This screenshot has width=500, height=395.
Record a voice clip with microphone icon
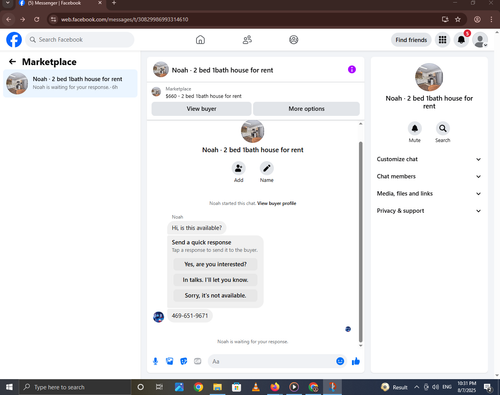(155, 361)
